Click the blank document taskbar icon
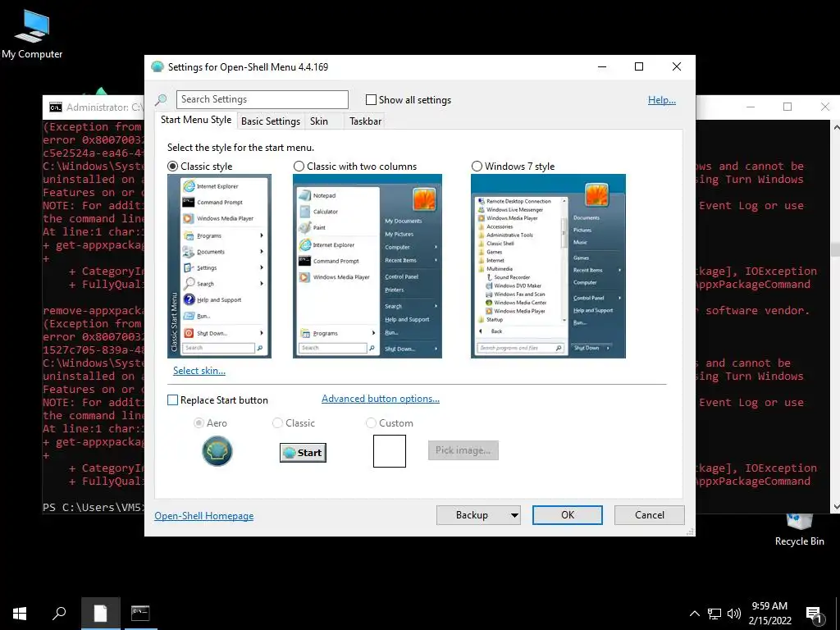This screenshot has width=840, height=630. [101, 614]
